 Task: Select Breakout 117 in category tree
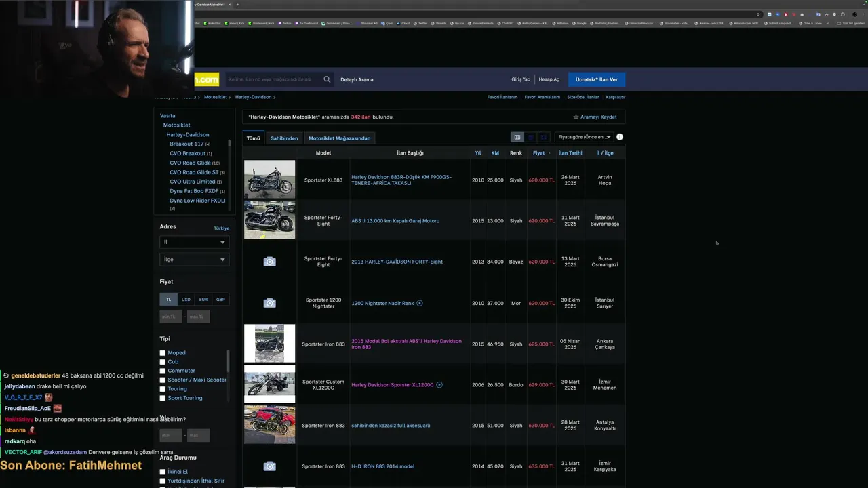click(x=186, y=144)
